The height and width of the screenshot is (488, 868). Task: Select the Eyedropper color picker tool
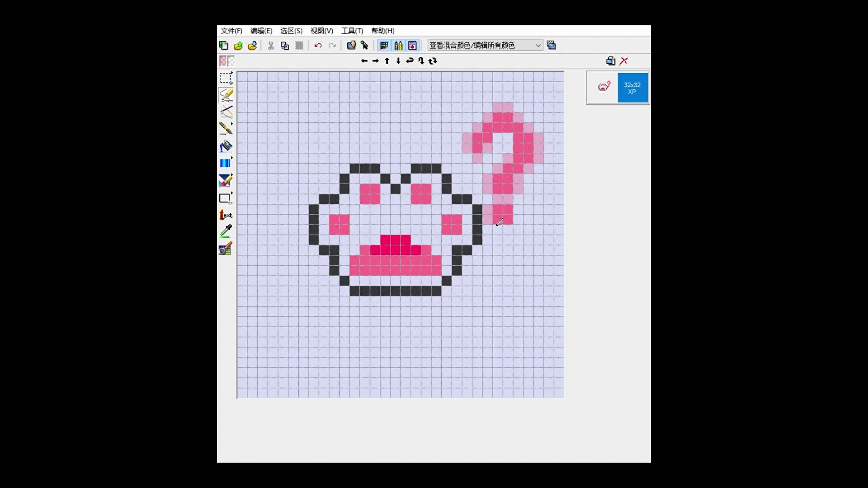[226, 231]
